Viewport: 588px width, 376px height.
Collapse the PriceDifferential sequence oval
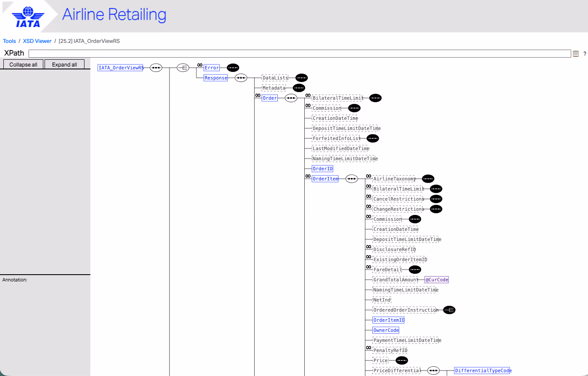pyautogui.click(x=433, y=371)
